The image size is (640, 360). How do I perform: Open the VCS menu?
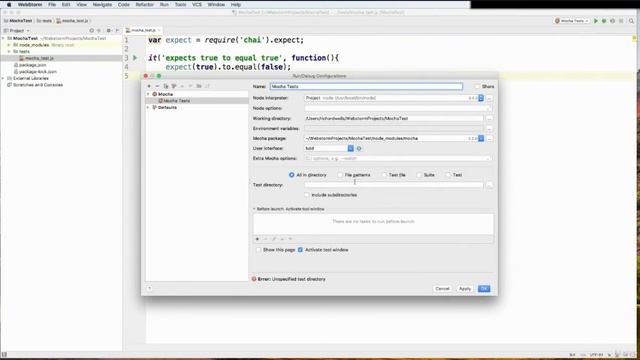tap(197, 4)
